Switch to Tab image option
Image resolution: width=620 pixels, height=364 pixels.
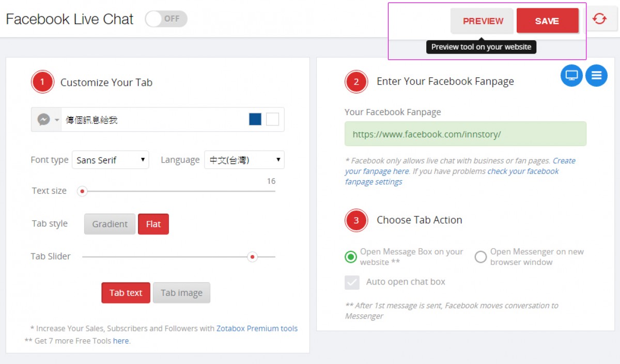(x=181, y=293)
